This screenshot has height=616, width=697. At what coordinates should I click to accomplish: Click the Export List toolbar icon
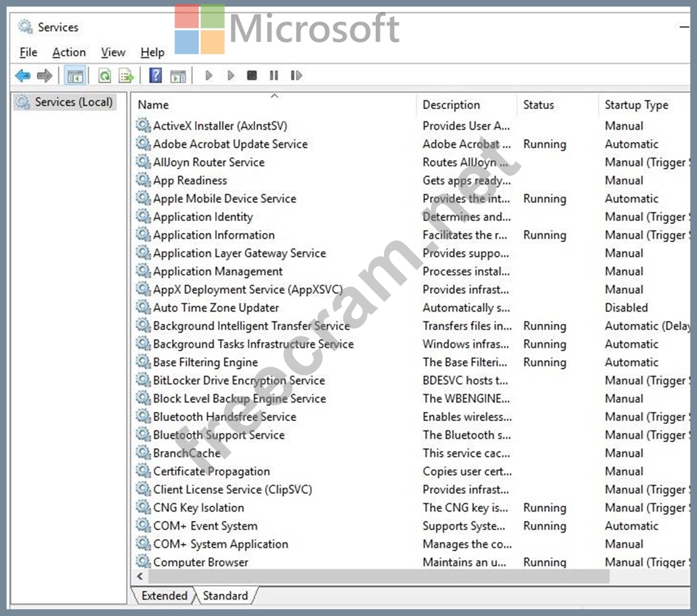click(126, 76)
